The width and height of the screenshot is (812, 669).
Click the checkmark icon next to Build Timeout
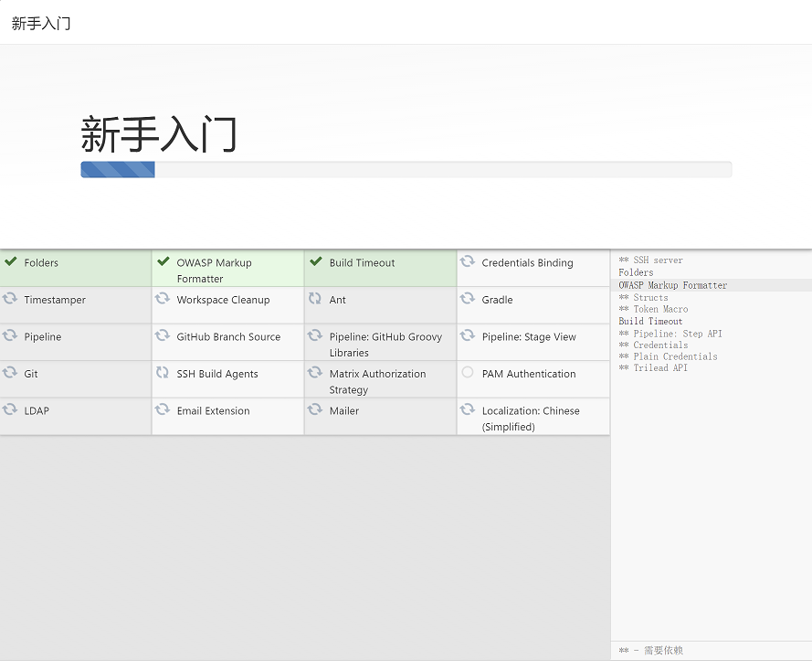[315, 261]
